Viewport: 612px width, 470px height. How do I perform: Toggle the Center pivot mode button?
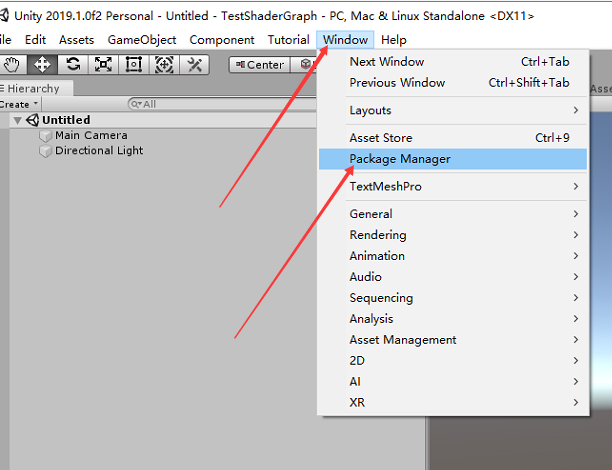(x=260, y=64)
